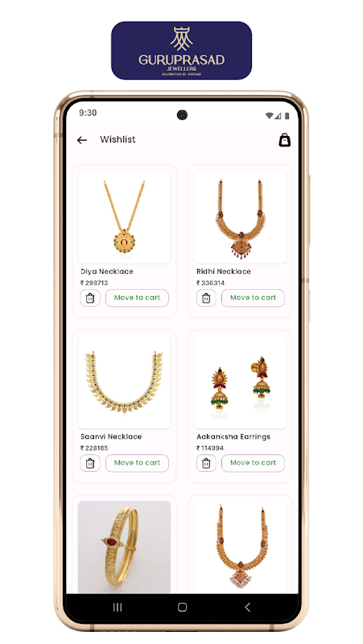
Task: Remove Aakanksha Earrings via trash icon
Action: pyautogui.click(x=206, y=464)
